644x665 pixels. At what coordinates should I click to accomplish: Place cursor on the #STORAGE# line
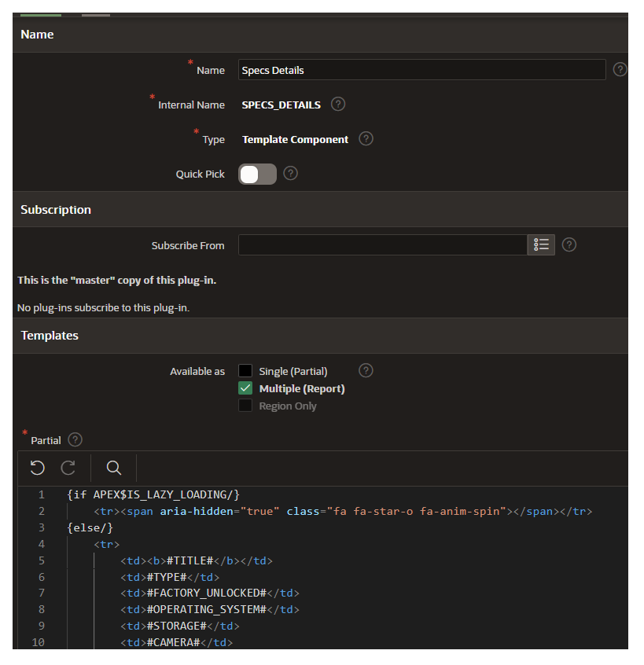pyautogui.click(x=180, y=626)
